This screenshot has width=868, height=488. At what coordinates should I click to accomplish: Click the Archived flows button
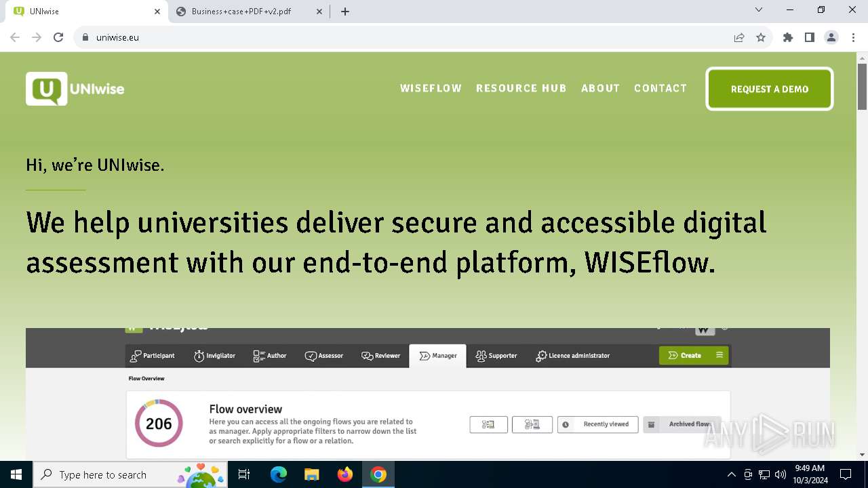[682, 424]
